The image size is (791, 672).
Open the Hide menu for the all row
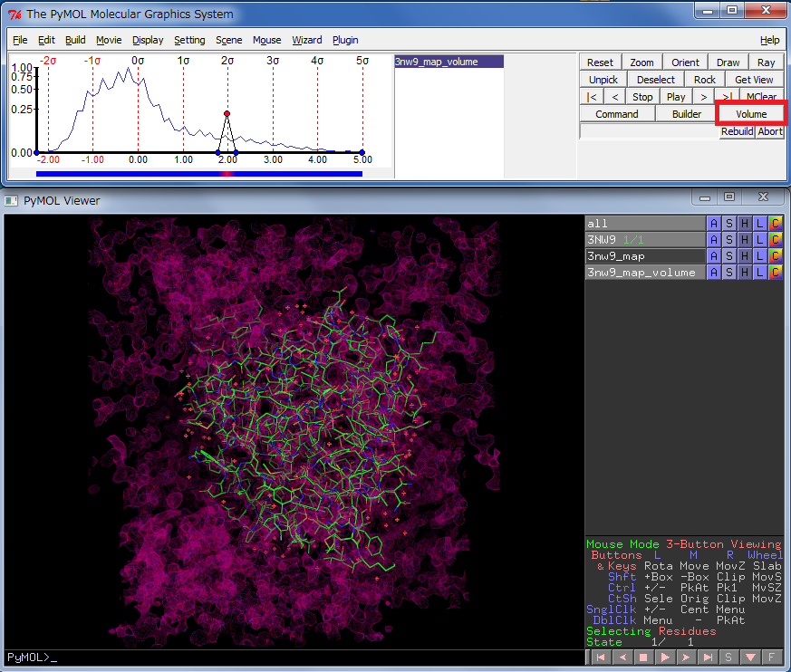pyautogui.click(x=745, y=224)
